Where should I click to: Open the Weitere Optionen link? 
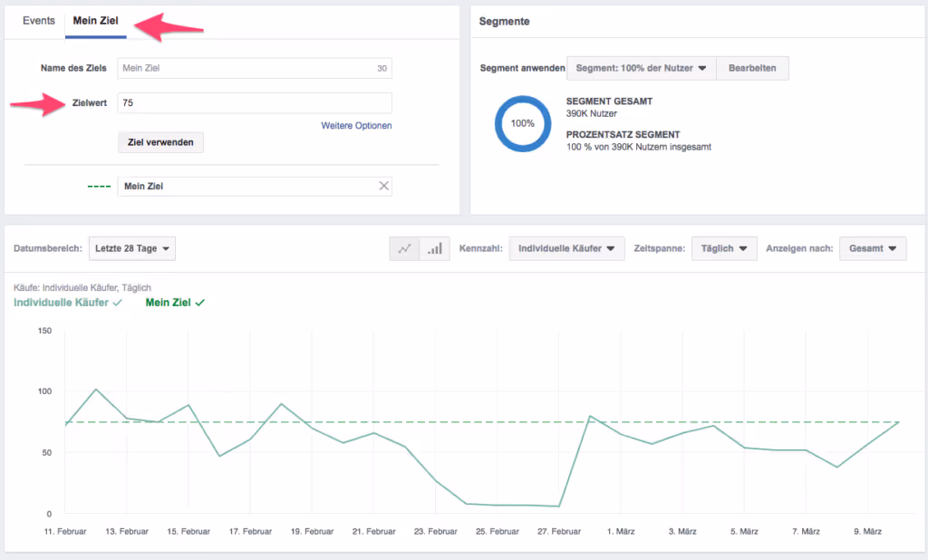pyautogui.click(x=356, y=125)
